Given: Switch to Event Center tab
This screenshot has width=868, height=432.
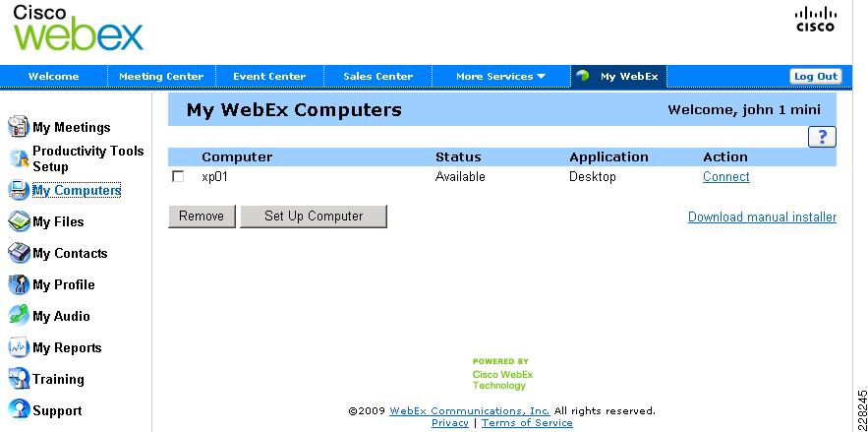Looking at the screenshot, I should coord(269,77).
